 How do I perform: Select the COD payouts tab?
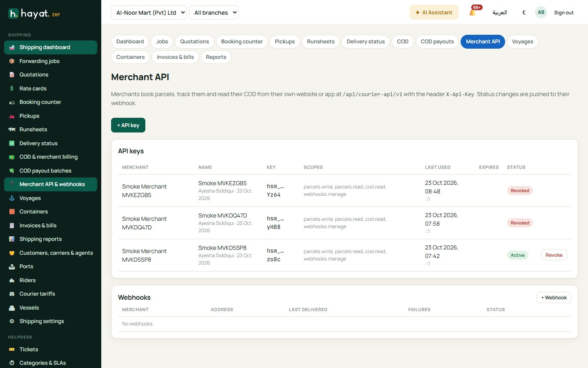(x=437, y=42)
